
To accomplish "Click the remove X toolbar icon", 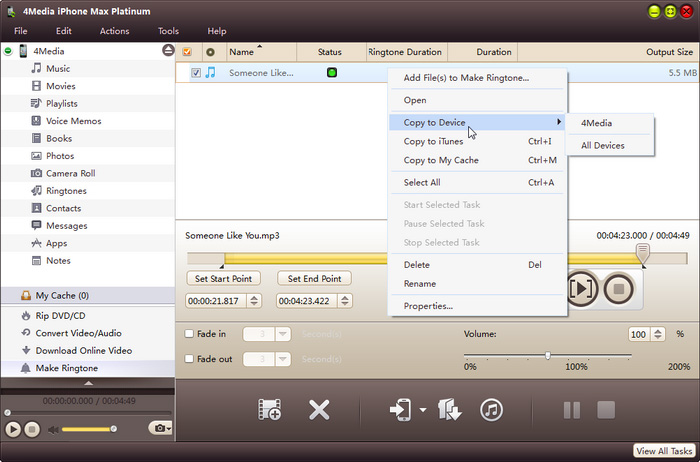I will (319, 409).
